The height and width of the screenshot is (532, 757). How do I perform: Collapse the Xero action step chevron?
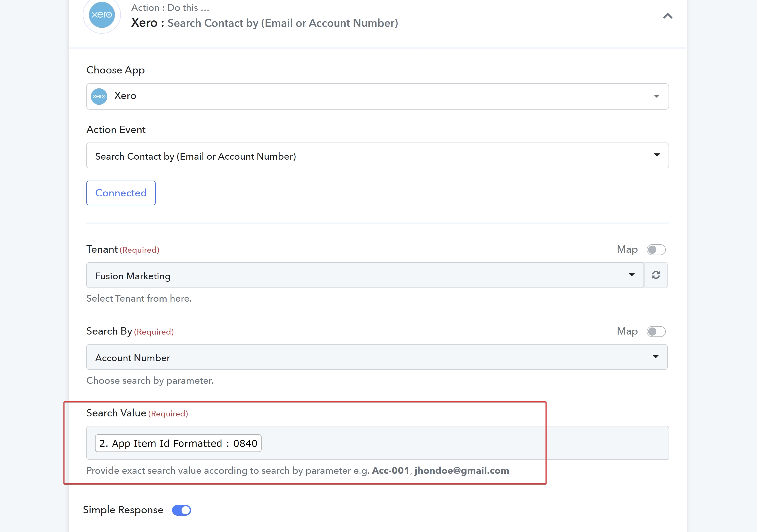(667, 16)
